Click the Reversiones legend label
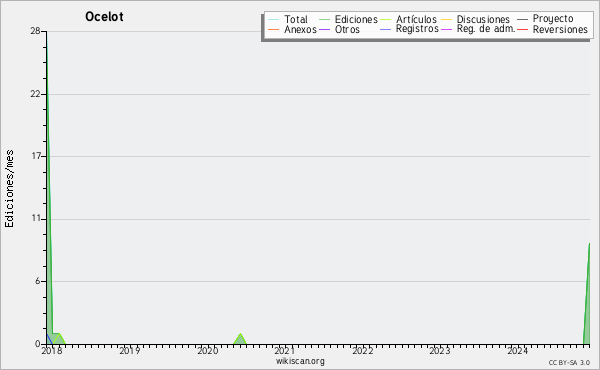The image size is (600, 370). 560,29
